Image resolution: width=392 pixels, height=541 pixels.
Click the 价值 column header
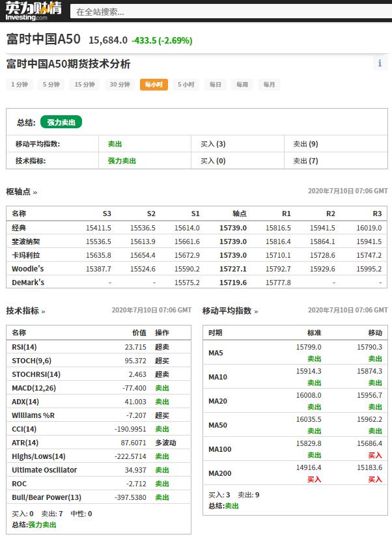coord(139,333)
